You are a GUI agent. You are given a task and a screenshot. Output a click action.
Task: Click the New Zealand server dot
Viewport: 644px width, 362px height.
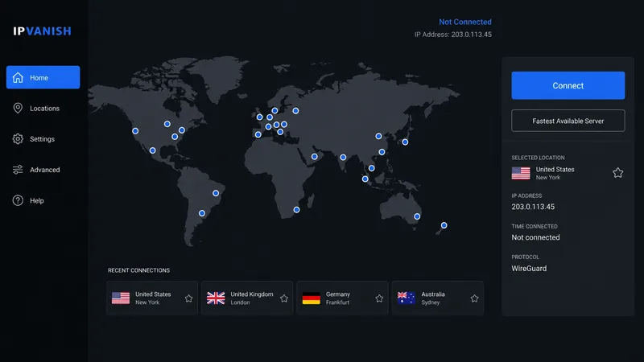tap(444, 225)
